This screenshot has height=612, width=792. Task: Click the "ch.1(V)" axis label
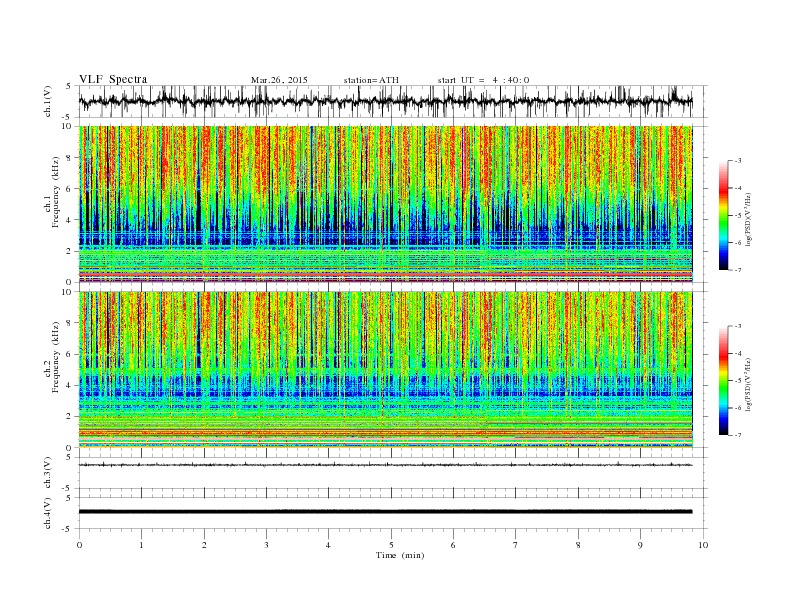48,102
